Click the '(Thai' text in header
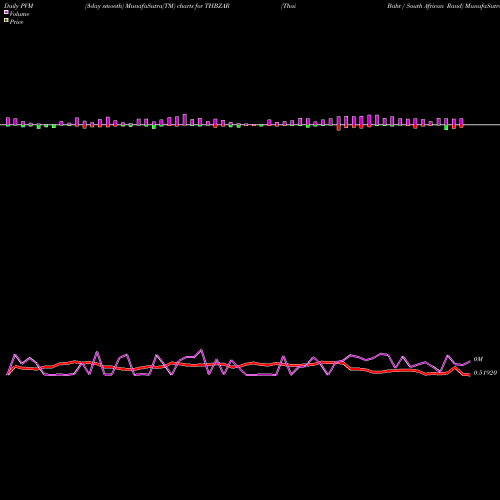 [x=289, y=6]
